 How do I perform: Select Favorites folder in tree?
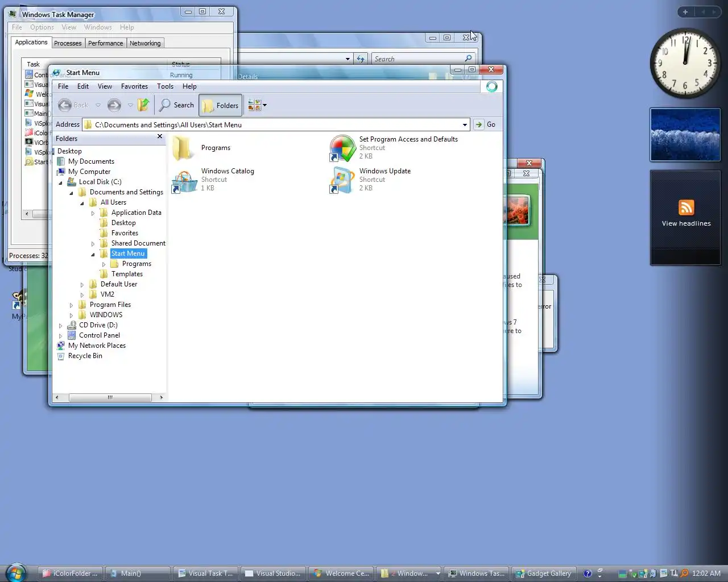[x=125, y=233]
